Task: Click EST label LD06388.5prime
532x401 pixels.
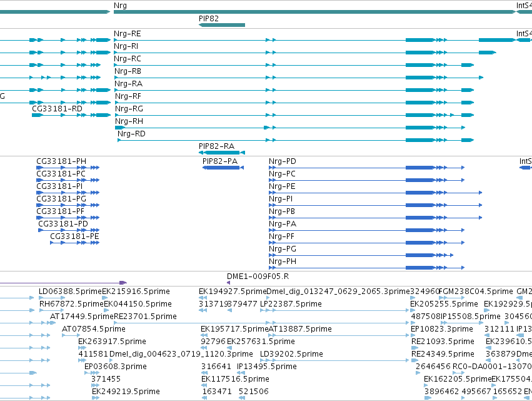Action: click(70, 292)
